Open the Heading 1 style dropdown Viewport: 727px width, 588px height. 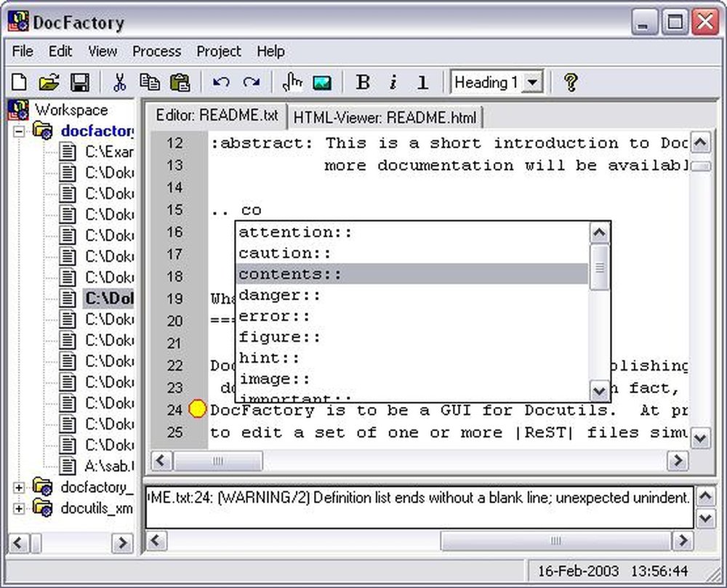[x=533, y=82]
